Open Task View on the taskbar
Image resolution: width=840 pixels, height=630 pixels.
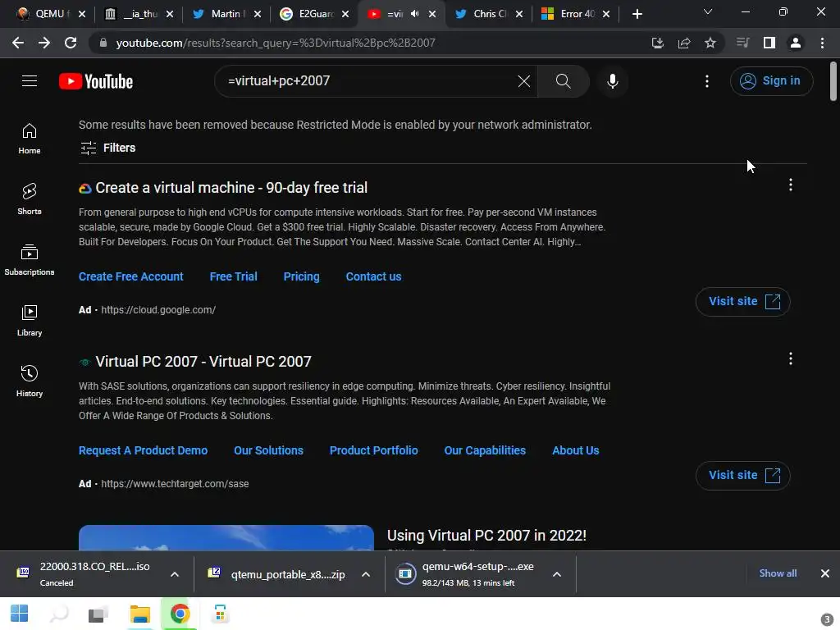coord(98,614)
